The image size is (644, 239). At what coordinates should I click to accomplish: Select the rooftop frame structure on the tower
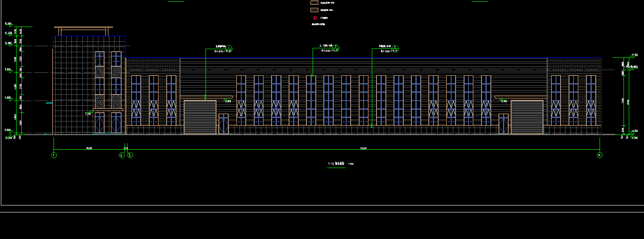(83, 31)
